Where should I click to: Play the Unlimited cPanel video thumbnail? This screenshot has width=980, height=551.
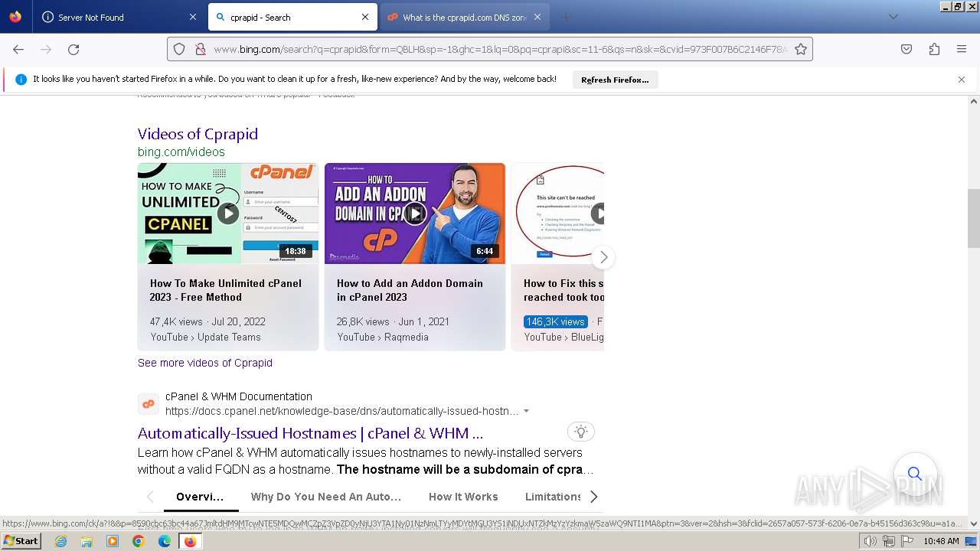(x=228, y=214)
